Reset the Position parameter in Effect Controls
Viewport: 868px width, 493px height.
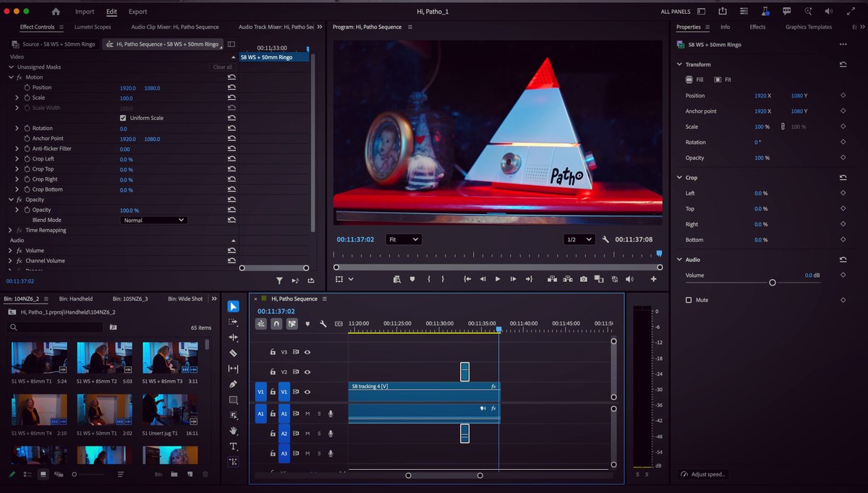click(231, 87)
